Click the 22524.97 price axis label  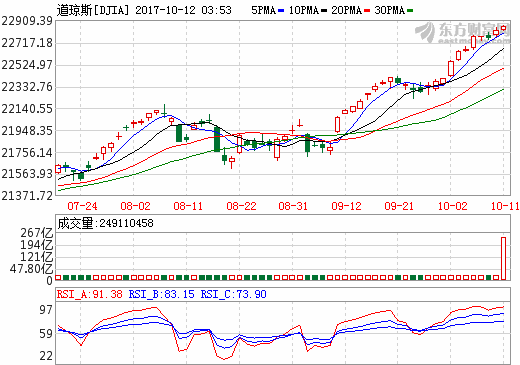coord(27,65)
